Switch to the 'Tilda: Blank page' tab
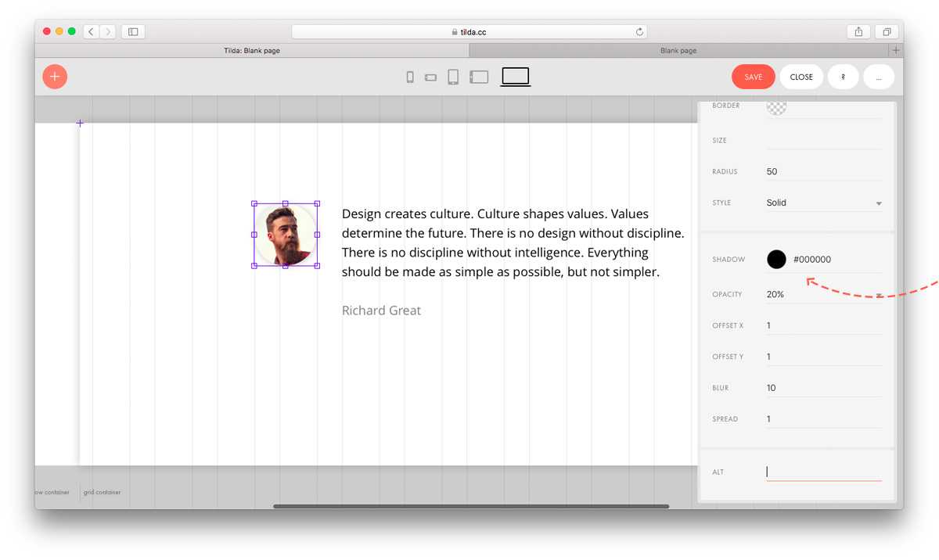The image size is (939, 560). pyautogui.click(x=252, y=51)
